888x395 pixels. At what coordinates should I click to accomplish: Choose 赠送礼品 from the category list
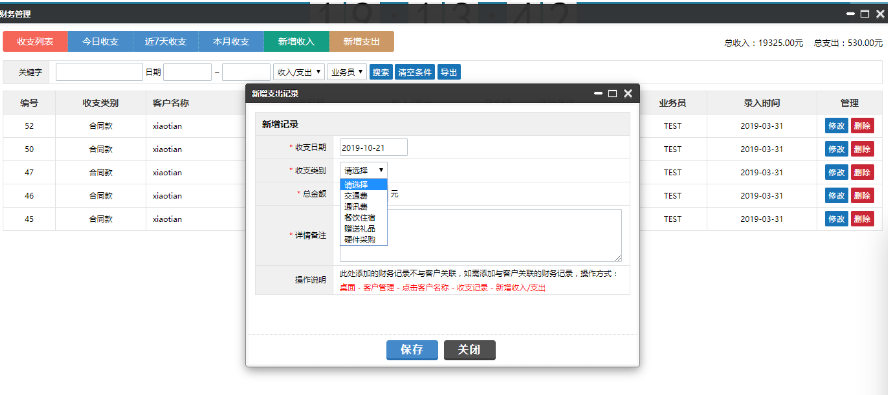tap(364, 228)
